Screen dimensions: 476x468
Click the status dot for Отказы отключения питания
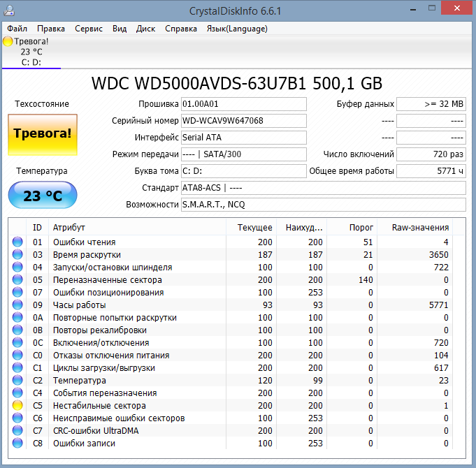(x=17, y=355)
